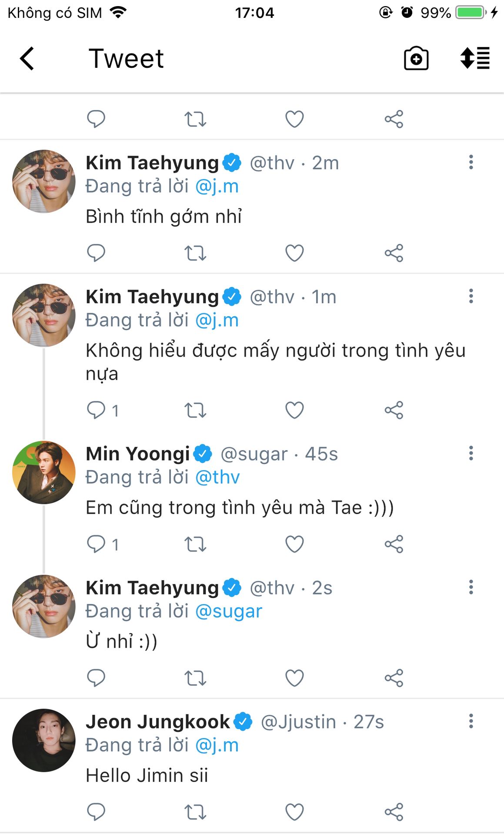This screenshot has width=504, height=835.
Task: Like the "Bình tĩnh gớm nhỉ" tweet
Action: [294, 253]
